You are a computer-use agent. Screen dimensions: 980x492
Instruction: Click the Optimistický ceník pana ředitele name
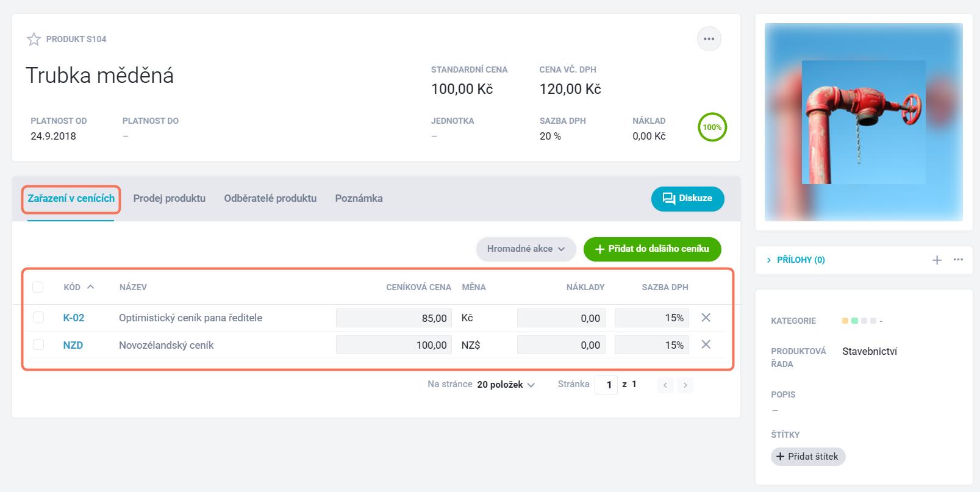[x=190, y=318]
